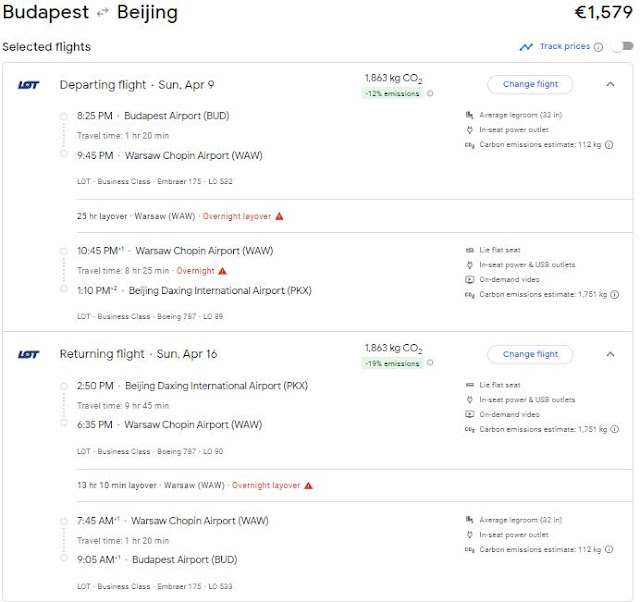Click info icon beside 1,751 kg departing estimate

coord(614,295)
